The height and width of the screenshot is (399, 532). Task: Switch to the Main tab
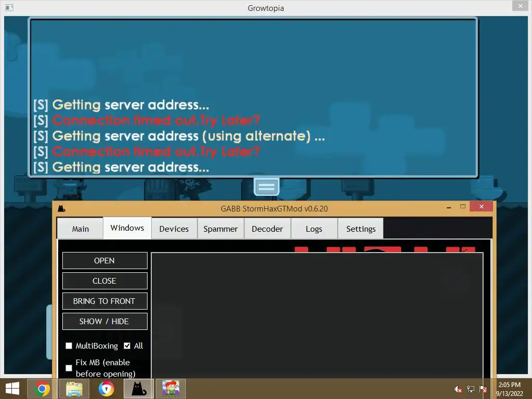(x=80, y=229)
